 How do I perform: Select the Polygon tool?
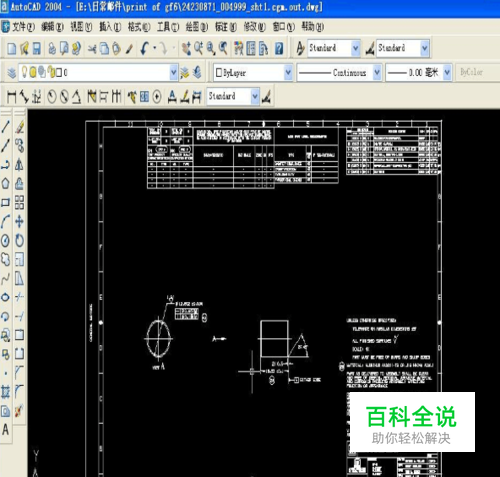pyautogui.click(x=5, y=183)
